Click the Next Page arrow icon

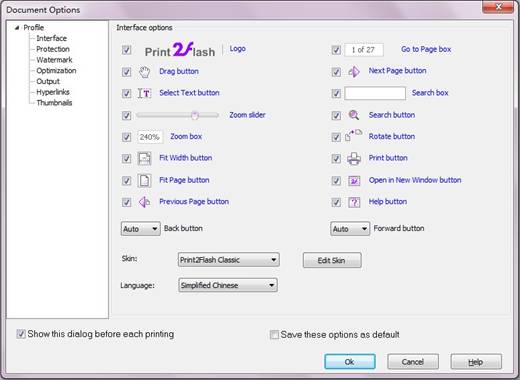point(354,71)
